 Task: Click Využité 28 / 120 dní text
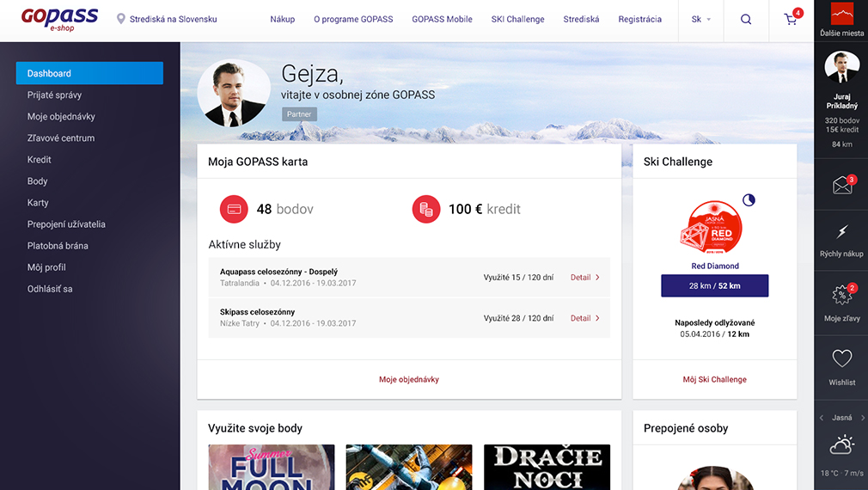tap(518, 318)
